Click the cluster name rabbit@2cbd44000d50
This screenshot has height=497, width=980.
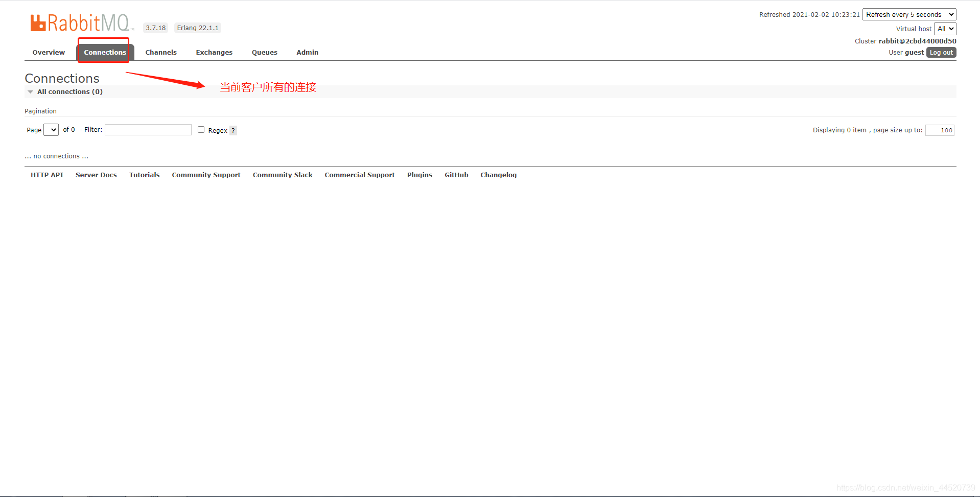point(917,41)
